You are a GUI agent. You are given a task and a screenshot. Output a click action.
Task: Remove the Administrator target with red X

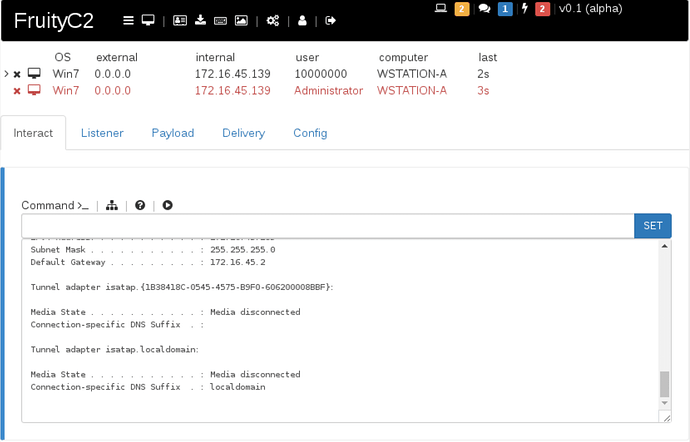pyautogui.click(x=17, y=91)
